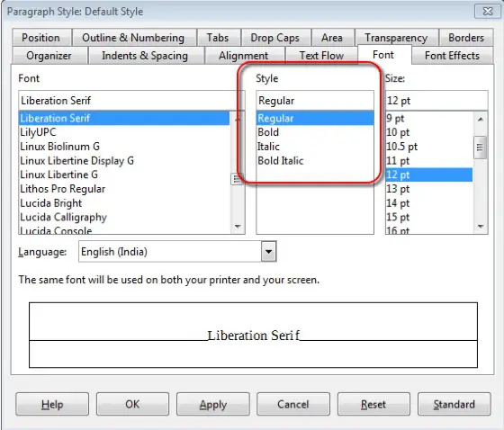
Task: Pick Lucida Calligraphy font
Action: point(124,217)
